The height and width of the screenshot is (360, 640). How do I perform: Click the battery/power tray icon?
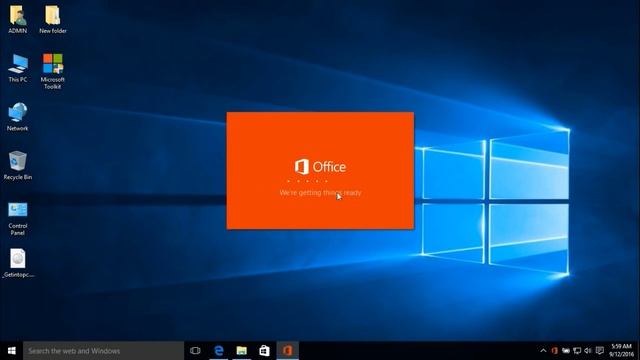coord(566,351)
